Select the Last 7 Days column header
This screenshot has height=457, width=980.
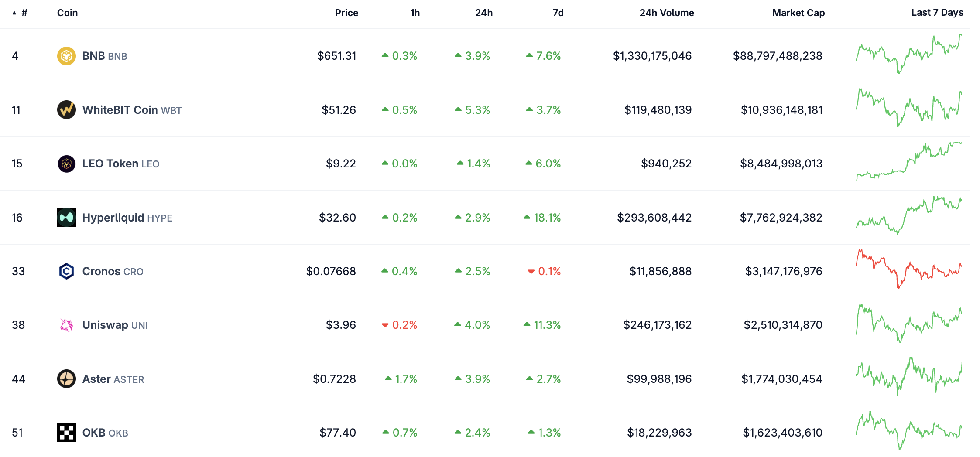click(937, 13)
